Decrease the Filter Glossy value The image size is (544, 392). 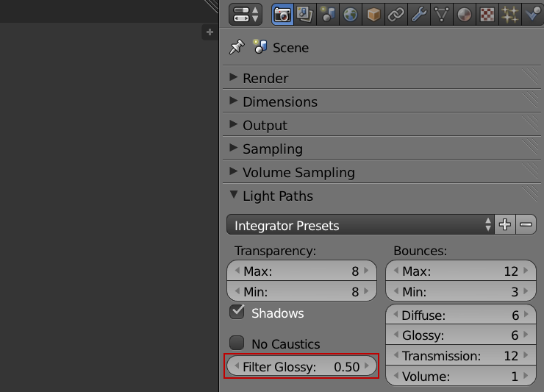tap(237, 366)
